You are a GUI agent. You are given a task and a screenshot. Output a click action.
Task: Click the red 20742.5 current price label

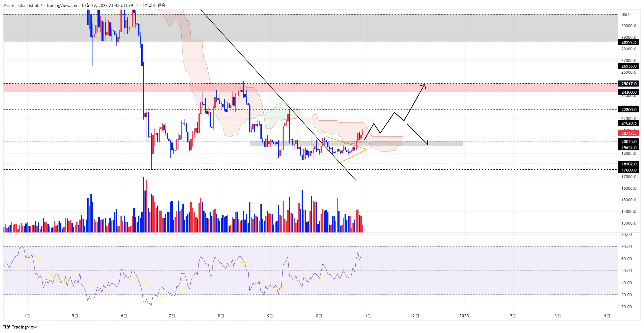(x=629, y=133)
